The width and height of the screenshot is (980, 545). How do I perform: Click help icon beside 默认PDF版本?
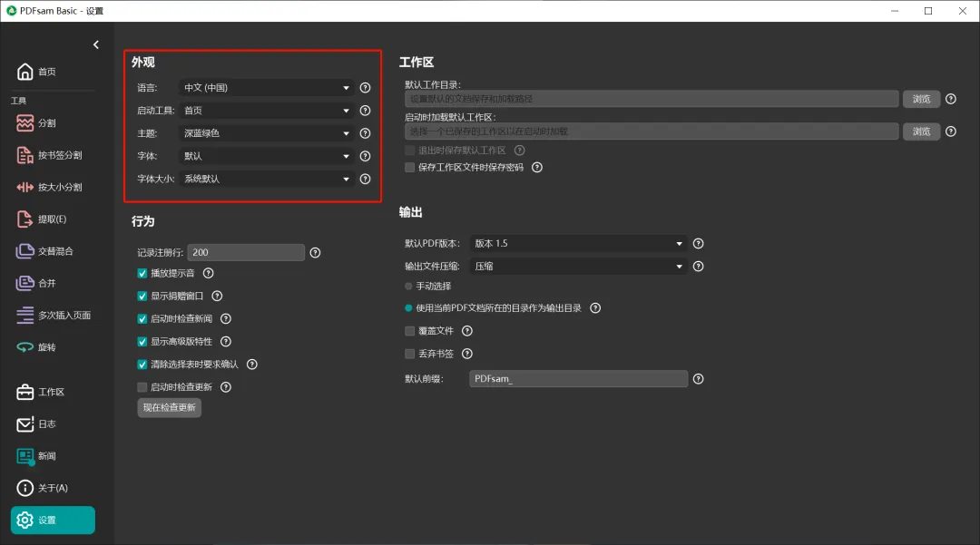[699, 243]
